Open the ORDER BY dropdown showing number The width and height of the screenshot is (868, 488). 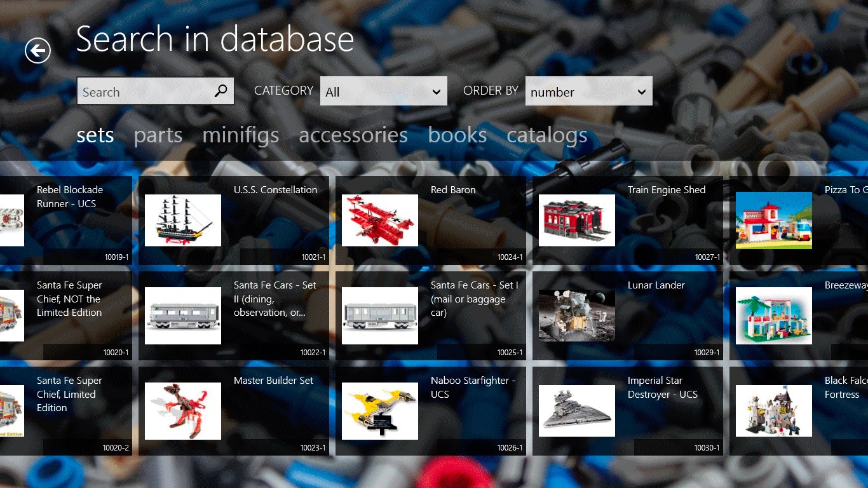tap(588, 91)
